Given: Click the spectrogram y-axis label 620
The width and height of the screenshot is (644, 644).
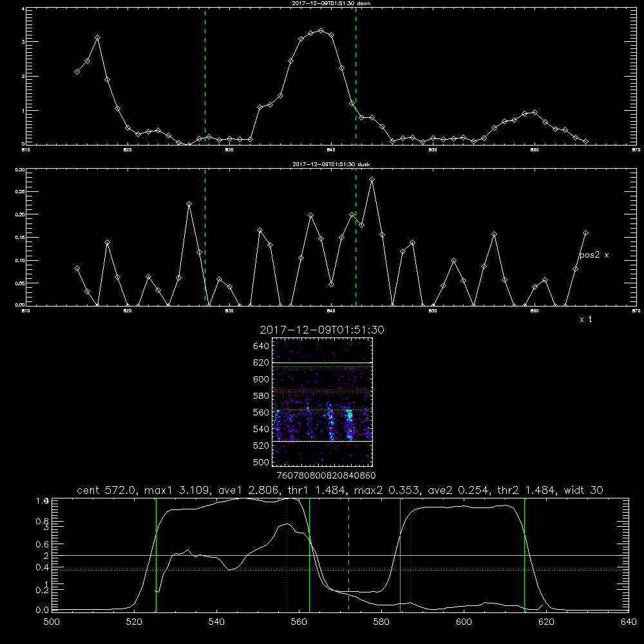Looking at the screenshot, I should coord(261,363).
